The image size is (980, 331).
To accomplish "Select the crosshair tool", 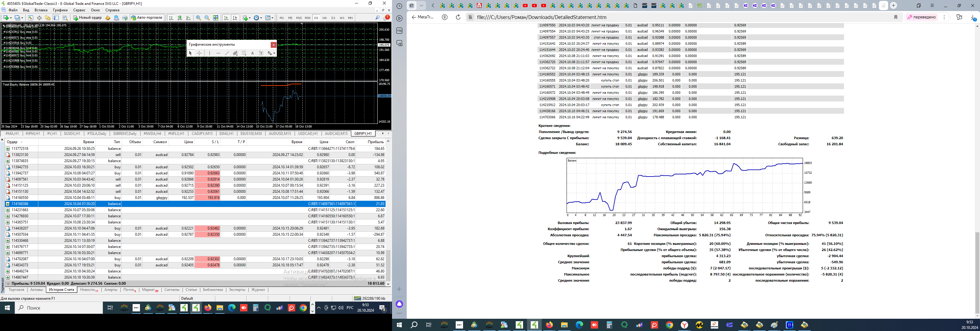I will (199, 53).
